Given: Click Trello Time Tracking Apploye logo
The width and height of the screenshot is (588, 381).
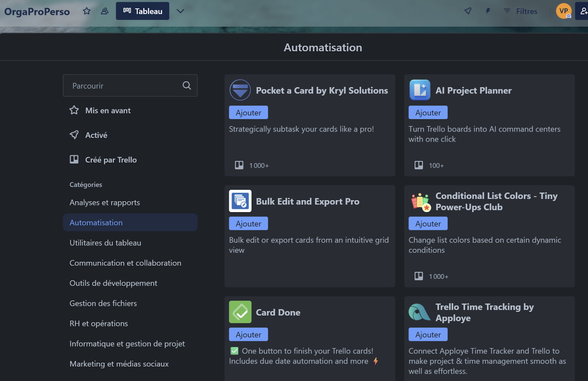Looking at the screenshot, I should point(419,312).
